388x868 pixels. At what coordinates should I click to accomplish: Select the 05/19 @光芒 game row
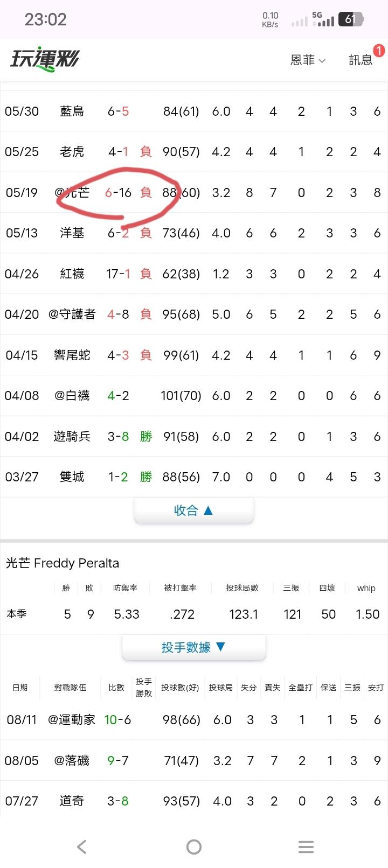click(194, 192)
